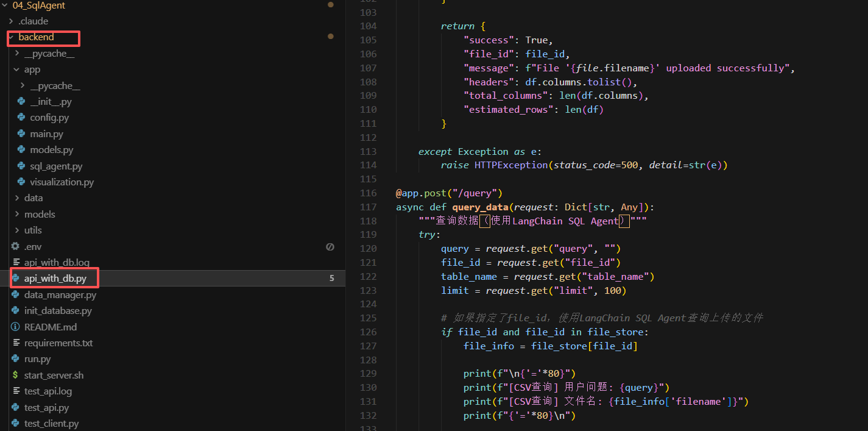Click the Python icon beside config.py
The image size is (868, 431).
[x=21, y=118]
